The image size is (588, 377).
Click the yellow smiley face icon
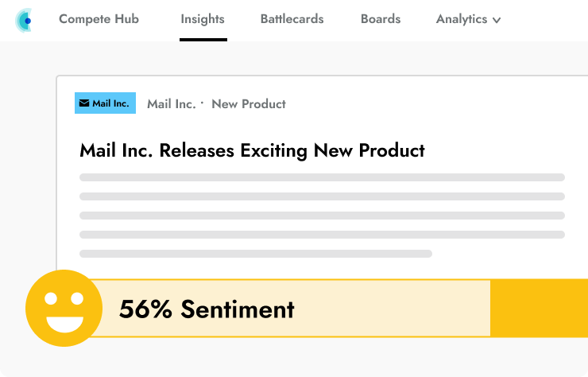64,308
